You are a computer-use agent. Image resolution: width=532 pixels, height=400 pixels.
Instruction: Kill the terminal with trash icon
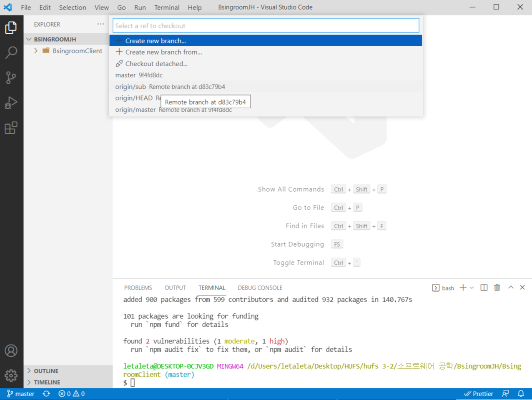(497, 287)
